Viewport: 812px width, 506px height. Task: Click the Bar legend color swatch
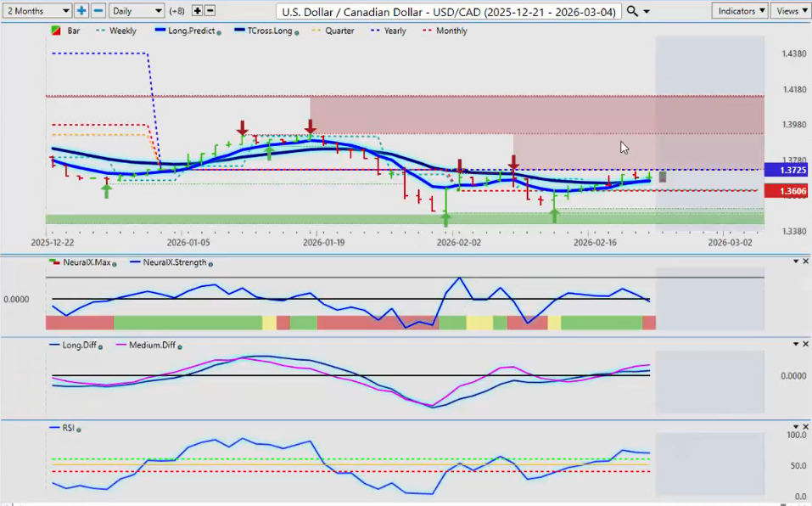click(56, 31)
